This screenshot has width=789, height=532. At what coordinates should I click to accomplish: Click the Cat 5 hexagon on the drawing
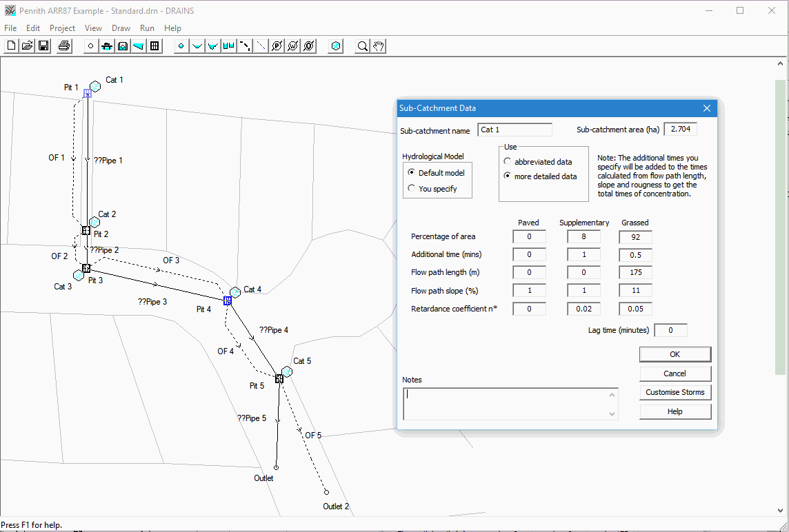coord(287,371)
